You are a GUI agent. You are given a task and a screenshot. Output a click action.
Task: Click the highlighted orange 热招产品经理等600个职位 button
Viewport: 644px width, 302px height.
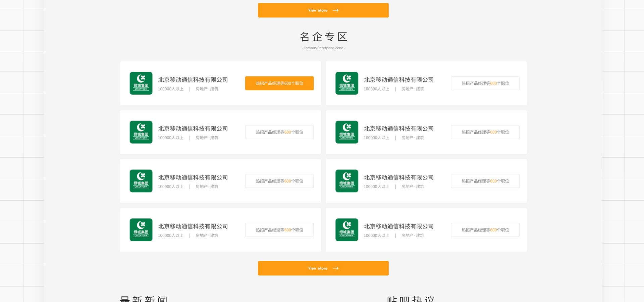click(x=279, y=83)
